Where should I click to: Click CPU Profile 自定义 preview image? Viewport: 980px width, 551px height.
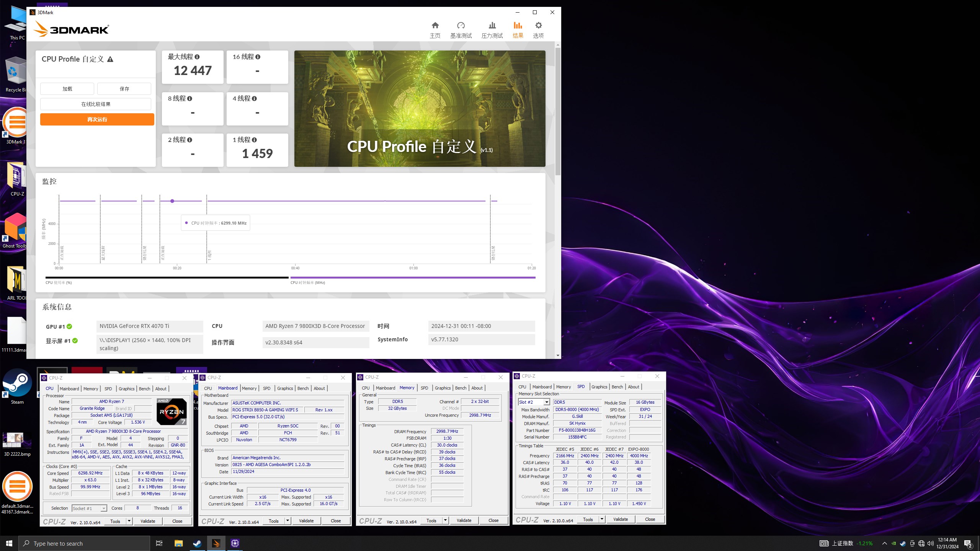[x=420, y=109]
